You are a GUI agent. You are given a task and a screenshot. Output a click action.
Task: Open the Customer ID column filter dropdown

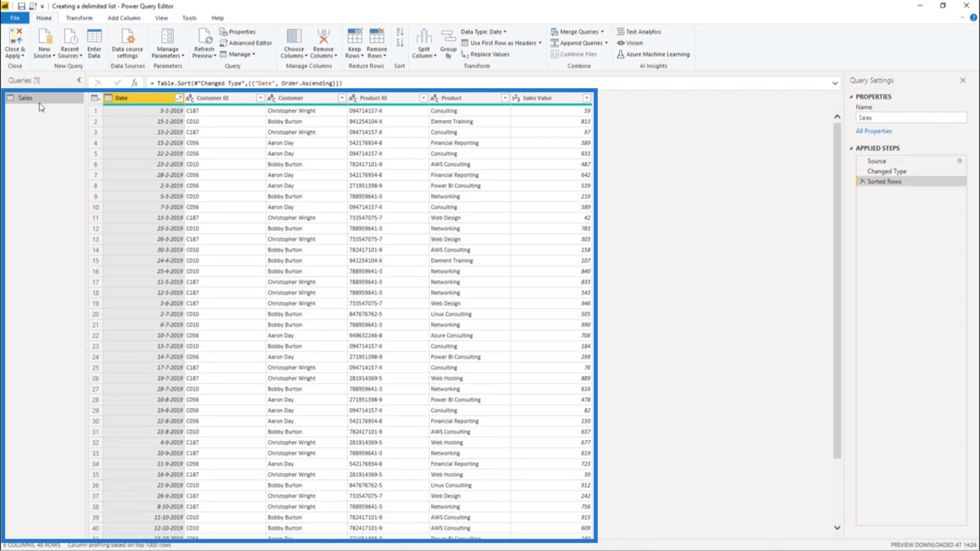tap(260, 98)
